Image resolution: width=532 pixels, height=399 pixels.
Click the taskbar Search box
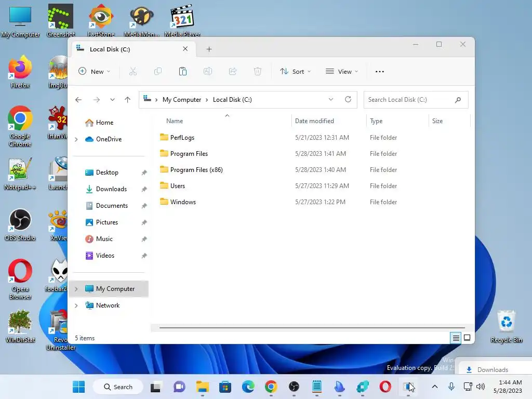pyautogui.click(x=118, y=387)
